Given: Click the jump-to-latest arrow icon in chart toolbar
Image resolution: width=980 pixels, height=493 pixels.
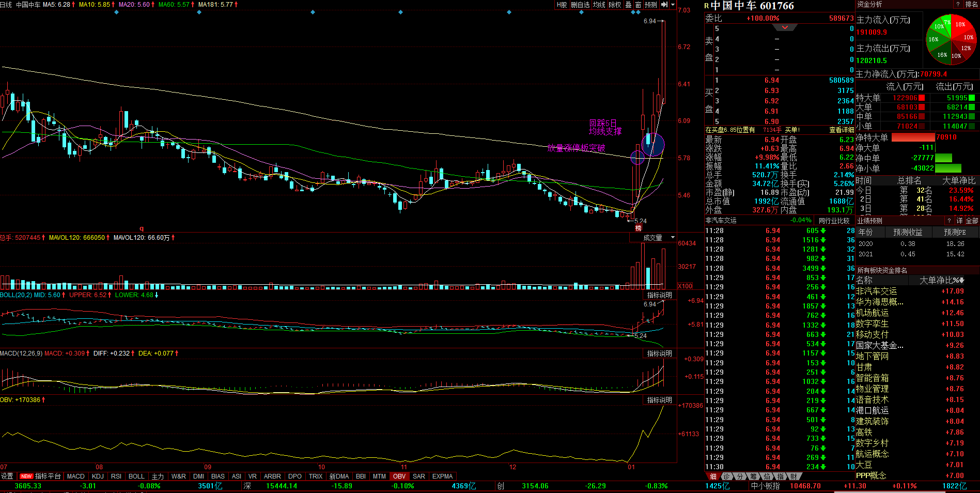Looking at the screenshot, I should (664, 5).
